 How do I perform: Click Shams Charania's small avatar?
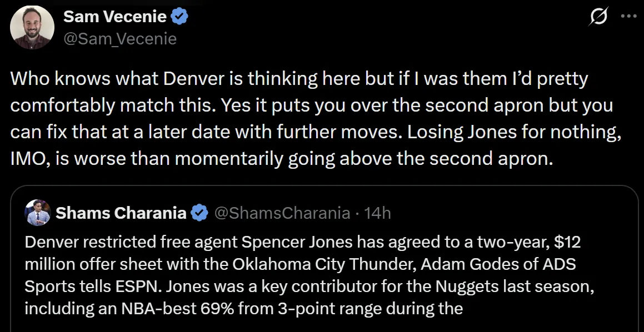pyautogui.click(x=38, y=213)
